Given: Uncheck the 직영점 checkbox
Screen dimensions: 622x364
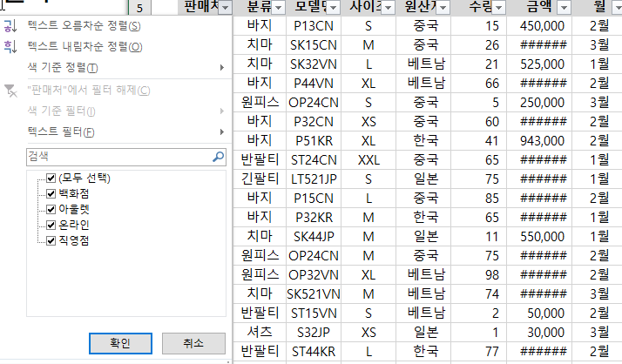Looking at the screenshot, I should point(51,240).
